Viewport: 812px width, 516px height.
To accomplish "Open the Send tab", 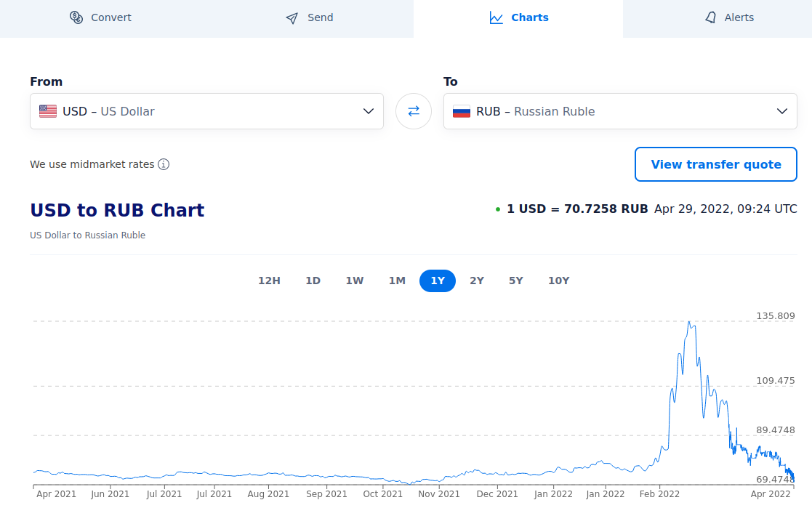I will click(310, 19).
